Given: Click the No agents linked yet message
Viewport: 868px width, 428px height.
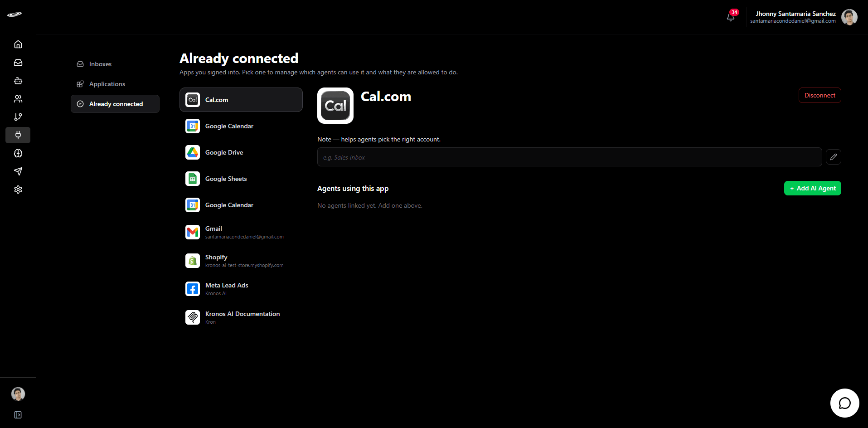Looking at the screenshot, I should pyautogui.click(x=370, y=205).
